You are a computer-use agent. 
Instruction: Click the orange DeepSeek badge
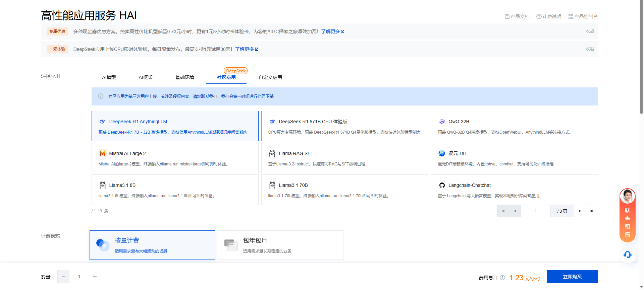click(236, 71)
